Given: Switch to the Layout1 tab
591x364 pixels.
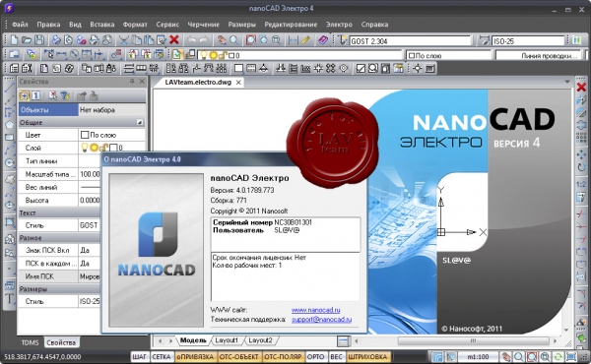Looking at the screenshot, I should click(227, 340).
